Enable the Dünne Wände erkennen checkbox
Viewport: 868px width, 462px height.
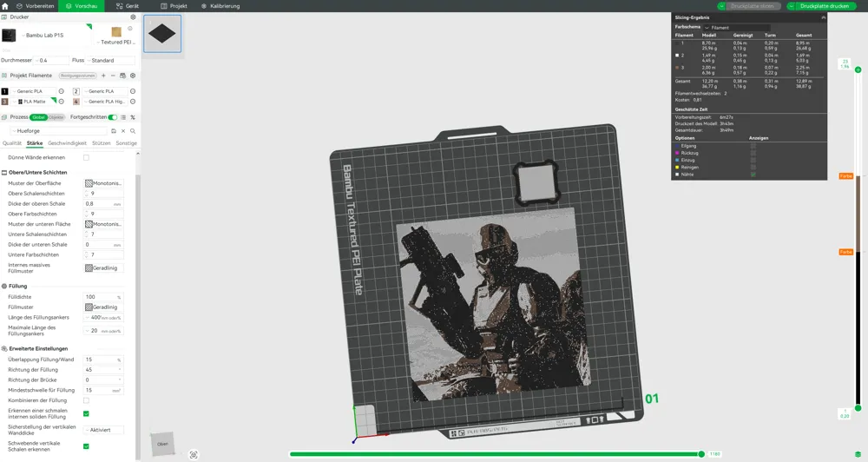[86, 158]
